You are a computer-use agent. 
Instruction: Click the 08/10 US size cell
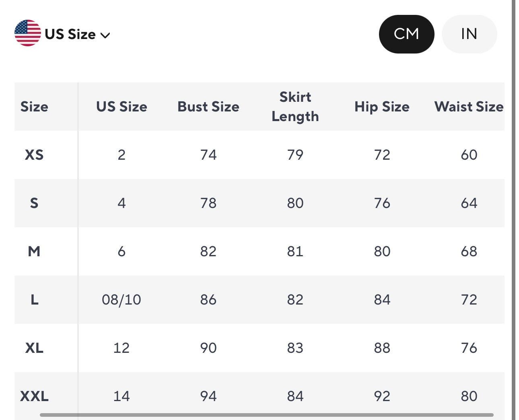(122, 300)
